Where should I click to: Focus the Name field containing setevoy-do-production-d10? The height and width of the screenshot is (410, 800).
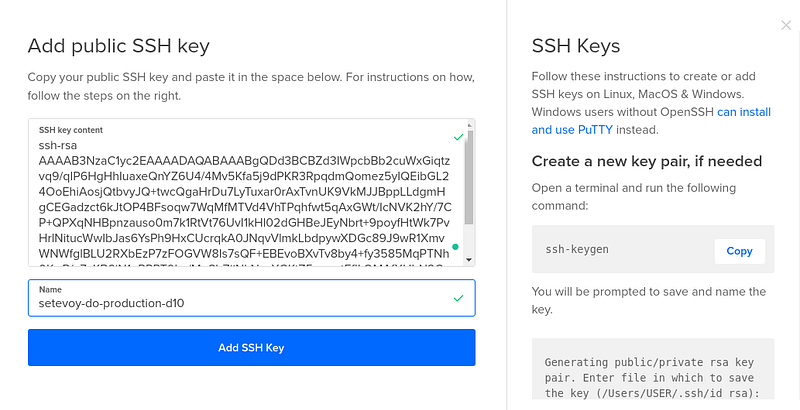[252, 298]
